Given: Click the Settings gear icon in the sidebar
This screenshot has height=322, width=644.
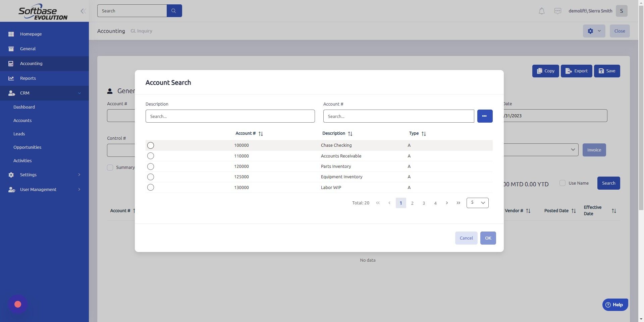Looking at the screenshot, I should tap(11, 175).
